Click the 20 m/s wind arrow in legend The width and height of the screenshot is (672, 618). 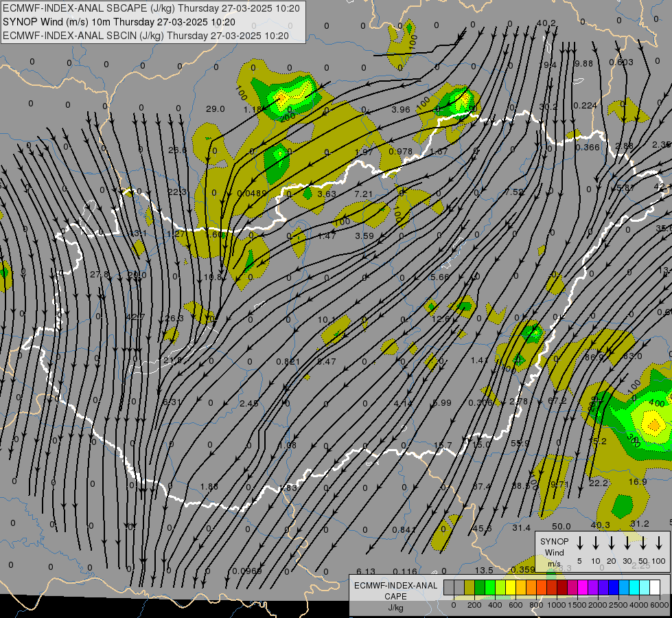pos(612,543)
